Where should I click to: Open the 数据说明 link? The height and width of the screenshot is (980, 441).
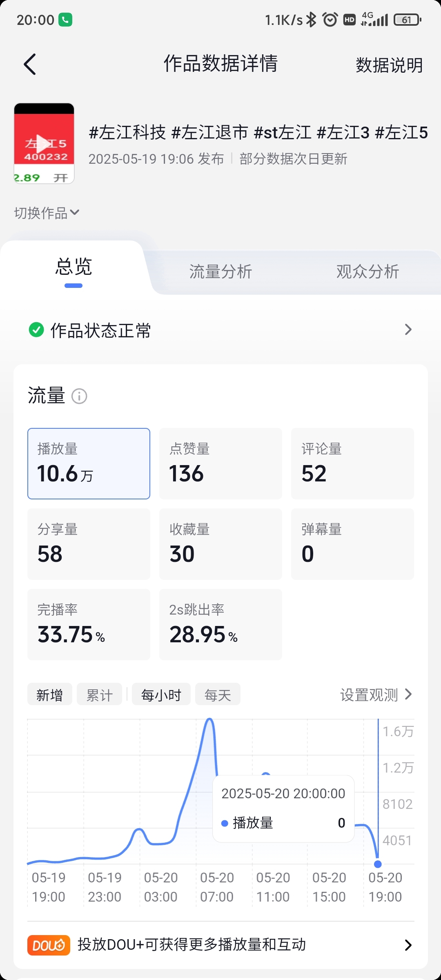(x=389, y=65)
